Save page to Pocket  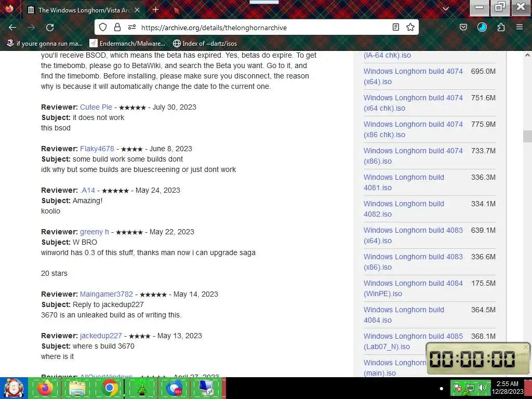(x=463, y=27)
